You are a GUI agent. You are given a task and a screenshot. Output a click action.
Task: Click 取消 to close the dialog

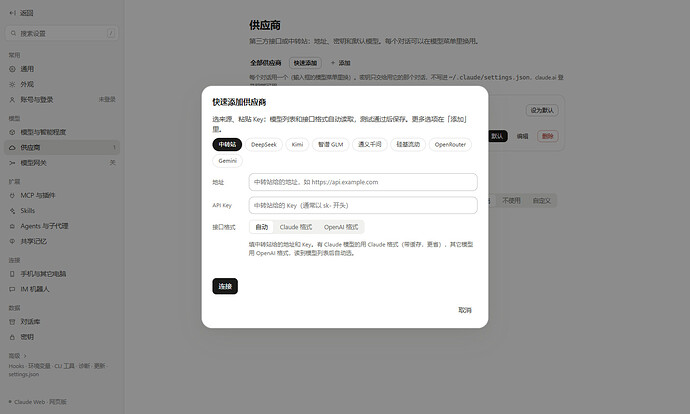click(465, 310)
